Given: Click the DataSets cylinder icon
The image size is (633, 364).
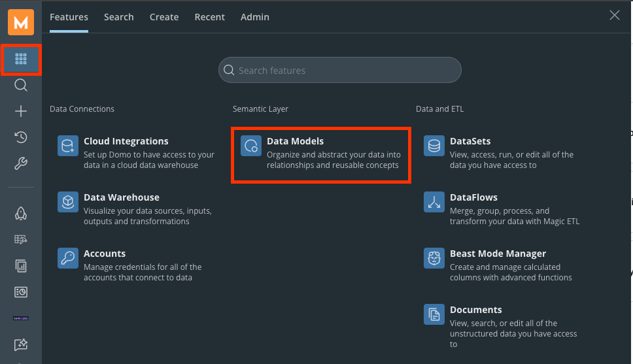Looking at the screenshot, I should (434, 146).
